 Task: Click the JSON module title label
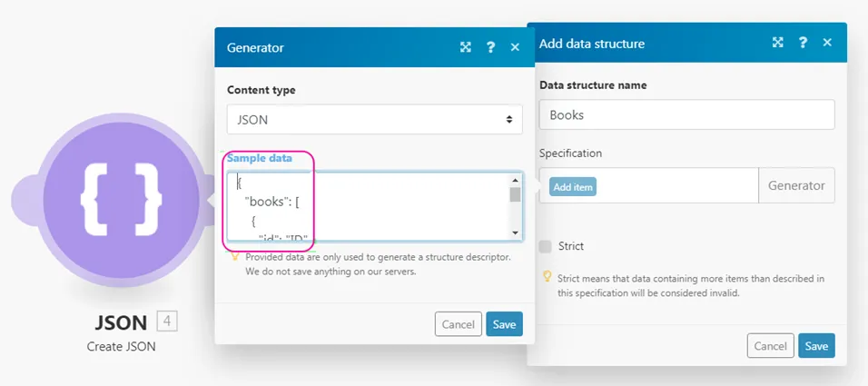[x=121, y=322]
